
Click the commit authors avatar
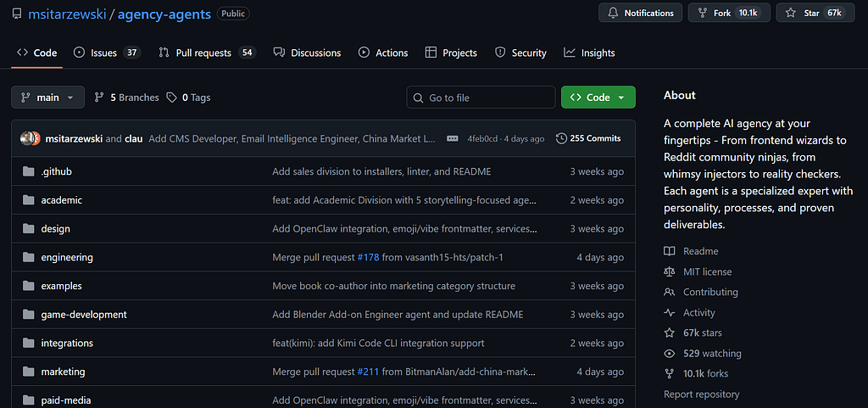coord(31,138)
